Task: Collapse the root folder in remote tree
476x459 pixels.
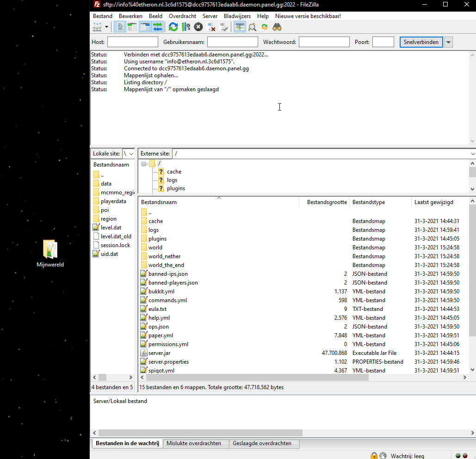Action: click(x=144, y=163)
